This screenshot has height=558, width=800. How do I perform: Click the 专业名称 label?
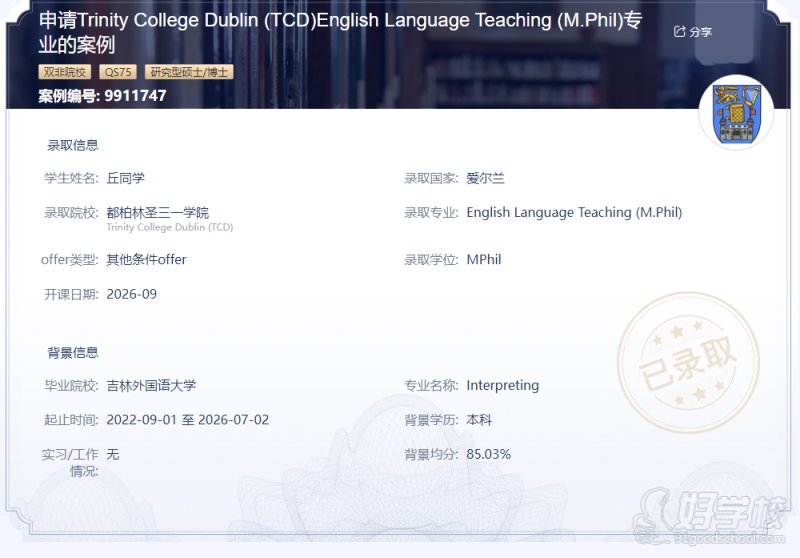pos(431,386)
